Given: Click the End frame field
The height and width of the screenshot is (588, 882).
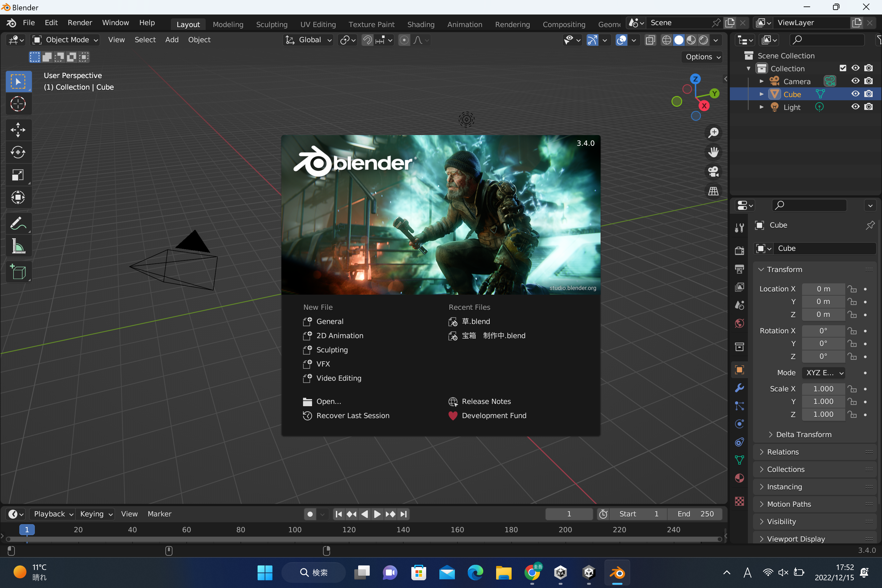Looking at the screenshot, I should click(695, 514).
